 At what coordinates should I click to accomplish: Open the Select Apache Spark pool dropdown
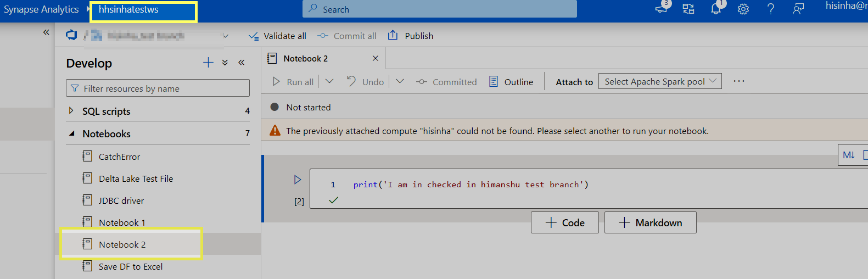(x=660, y=81)
